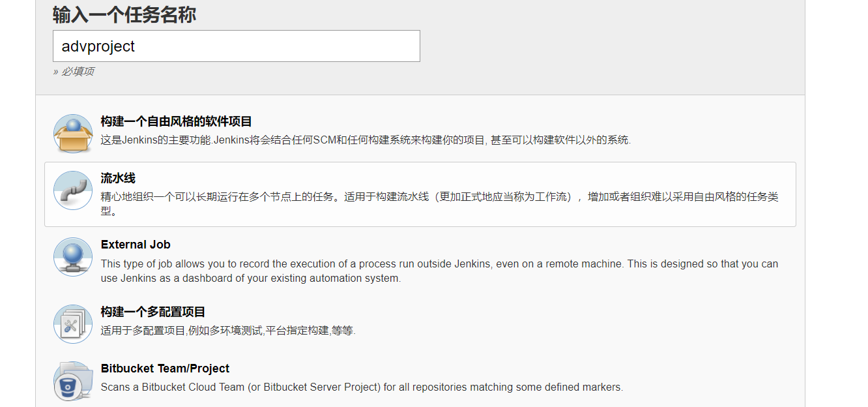Click the 适用于多配置项目 description

tap(228, 330)
